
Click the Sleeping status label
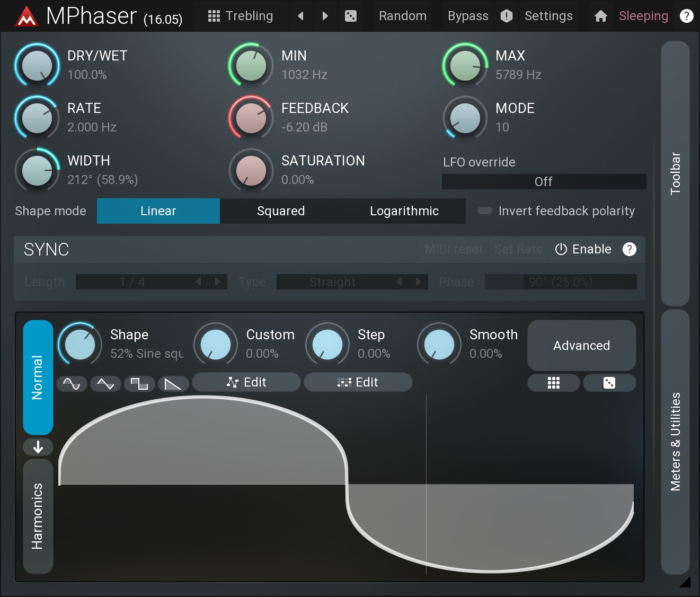point(643,16)
